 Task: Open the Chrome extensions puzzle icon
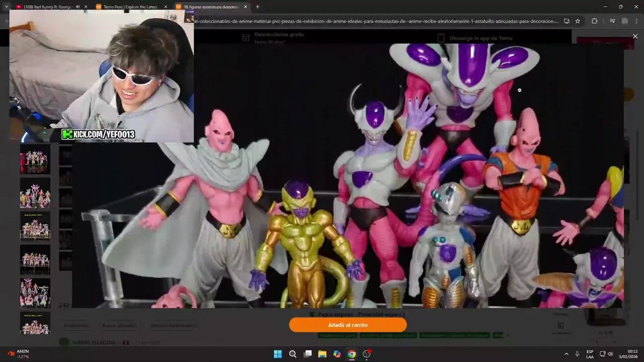[x=594, y=21]
